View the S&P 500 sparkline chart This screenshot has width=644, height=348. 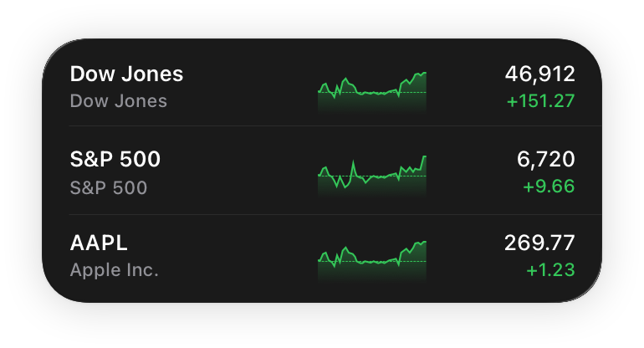(372, 175)
